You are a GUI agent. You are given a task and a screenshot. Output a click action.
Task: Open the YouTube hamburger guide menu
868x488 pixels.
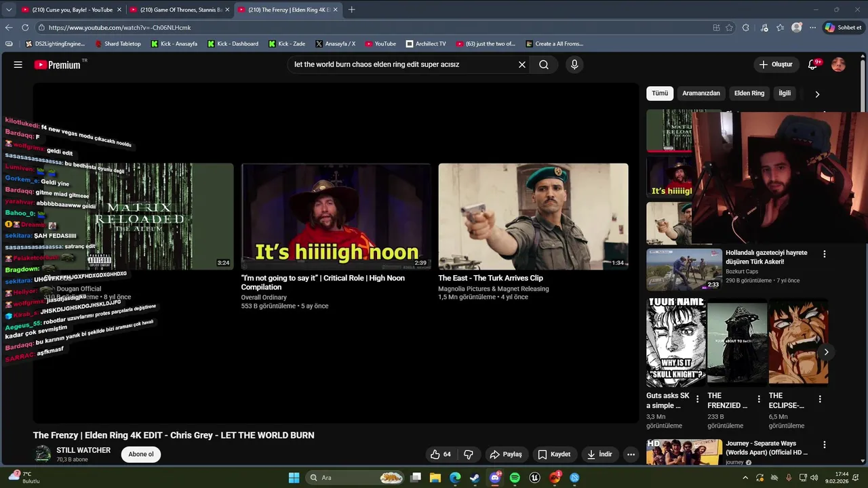pyautogui.click(x=18, y=64)
